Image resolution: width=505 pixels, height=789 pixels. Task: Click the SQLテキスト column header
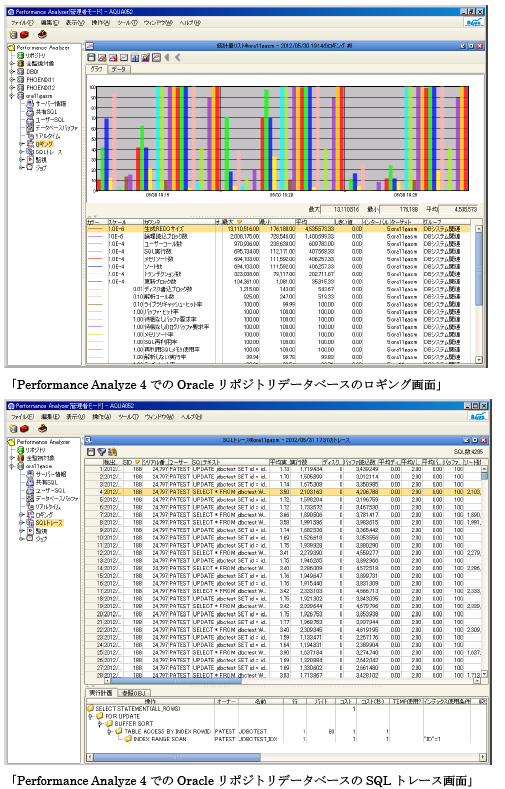click(x=230, y=462)
